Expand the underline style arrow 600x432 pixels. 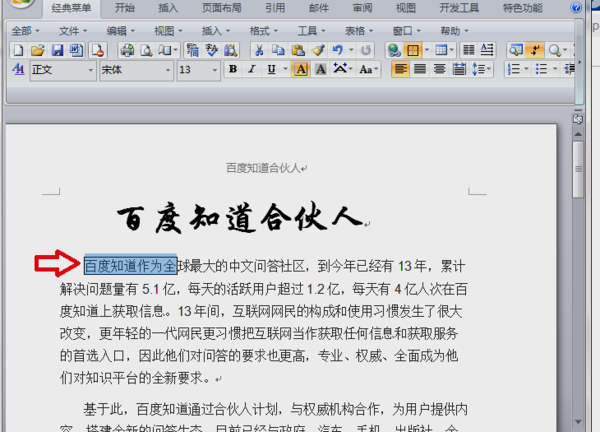(285, 69)
